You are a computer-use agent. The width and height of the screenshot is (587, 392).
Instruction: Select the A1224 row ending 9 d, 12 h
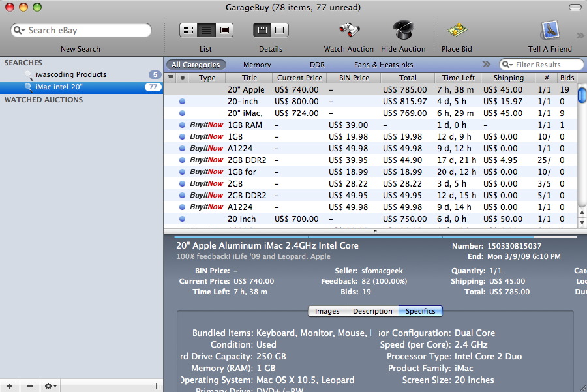pyautogui.click(x=370, y=148)
